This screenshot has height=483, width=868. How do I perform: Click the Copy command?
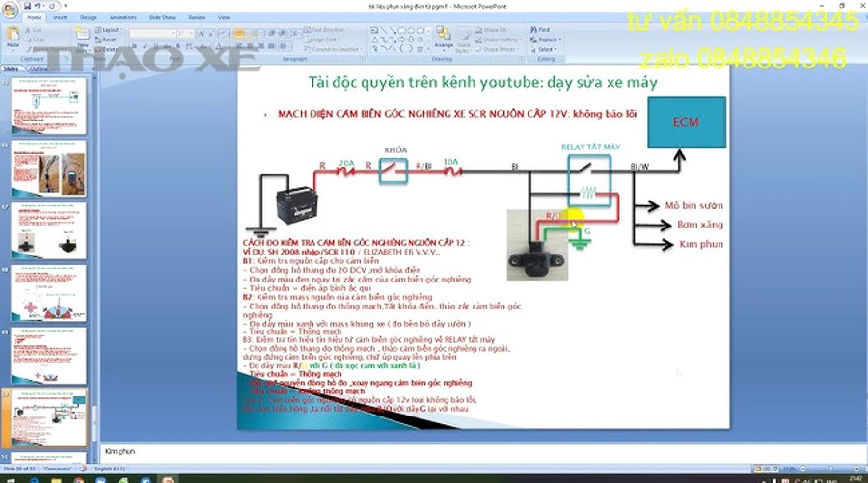(35, 40)
